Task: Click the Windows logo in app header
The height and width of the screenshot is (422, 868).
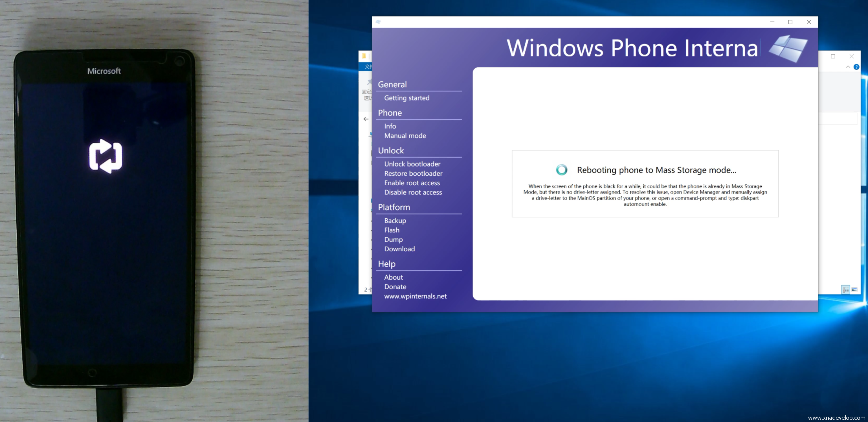Action: pyautogui.click(x=788, y=48)
